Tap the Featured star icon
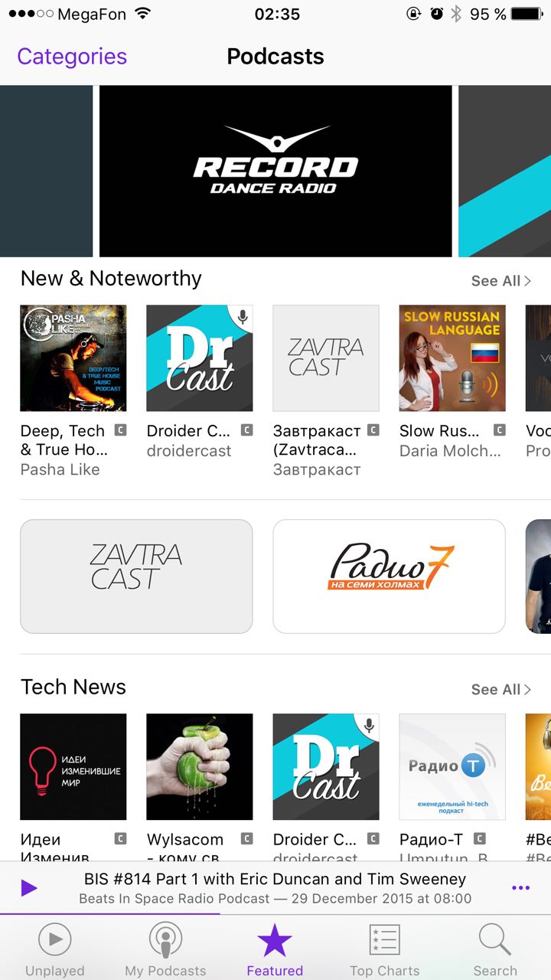 point(275,939)
